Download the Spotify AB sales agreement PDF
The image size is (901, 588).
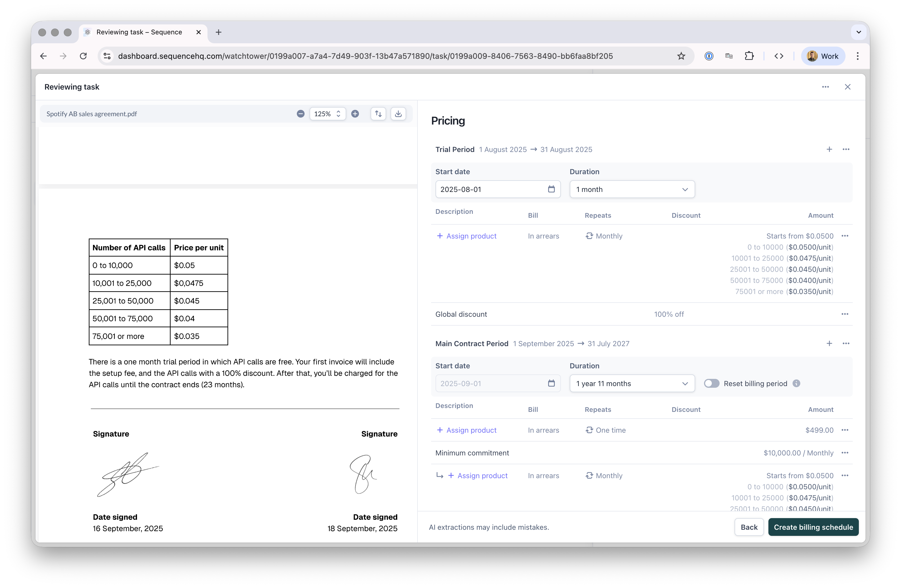tap(398, 114)
